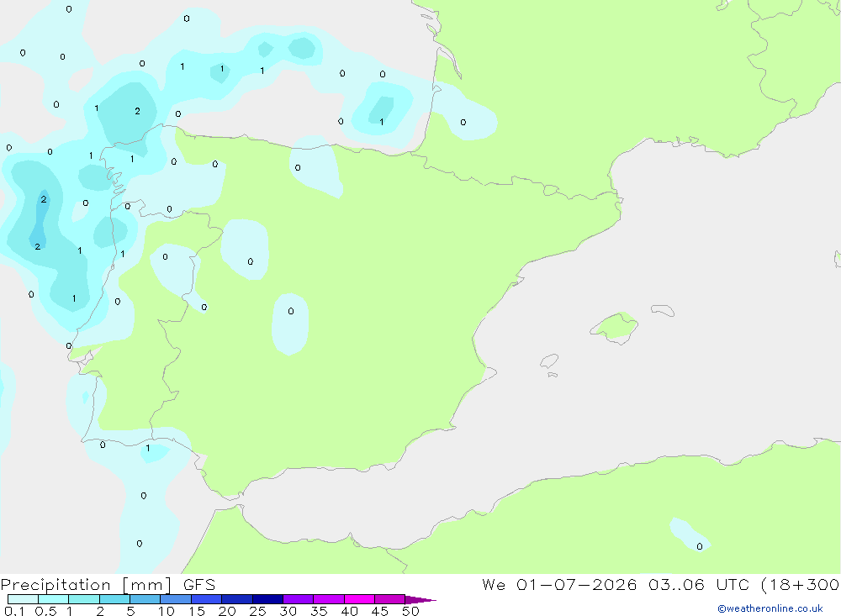Image resolution: width=841 pixels, height=616 pixels.
Task: Click the Menorca island outline on the map
Action: click(x=663, y=310)
